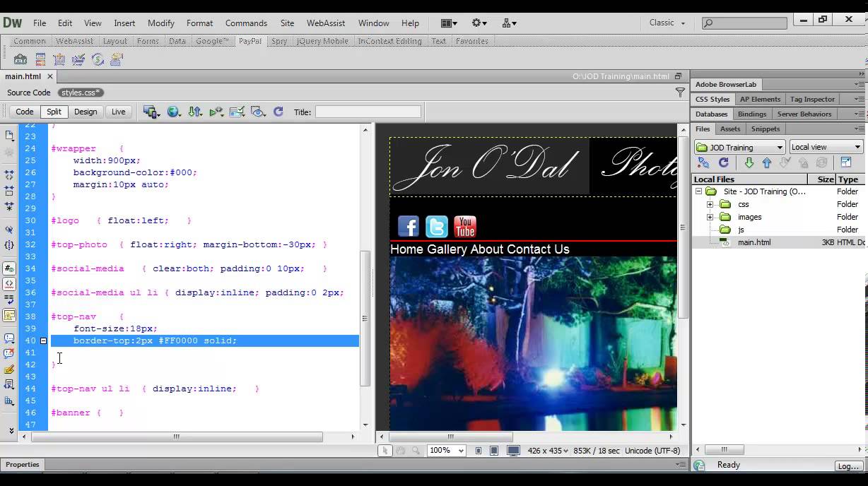The image size is (868, 486).
Task: Open the WebAssist menu
Action: tap(326, 23)
